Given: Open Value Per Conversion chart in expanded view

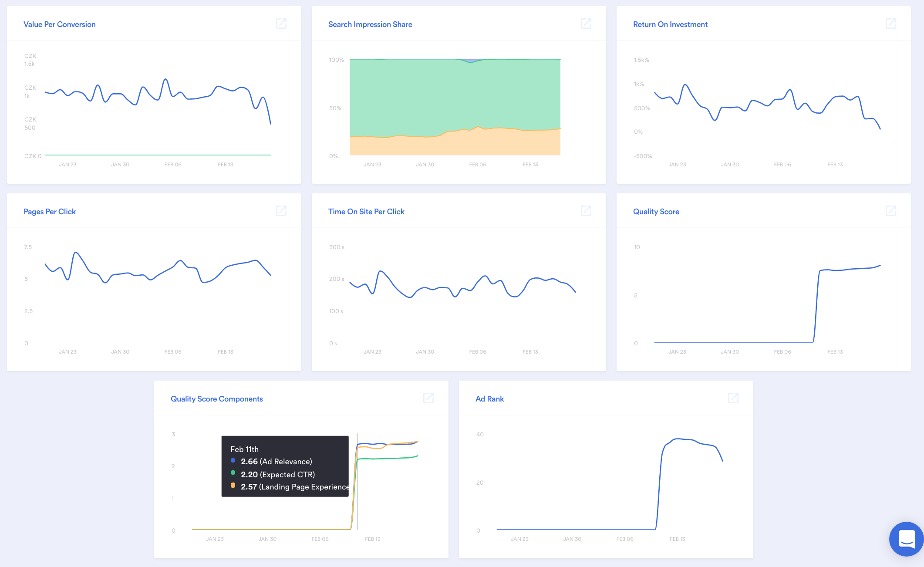Looking at the screenshot, I should pos(281,24).
